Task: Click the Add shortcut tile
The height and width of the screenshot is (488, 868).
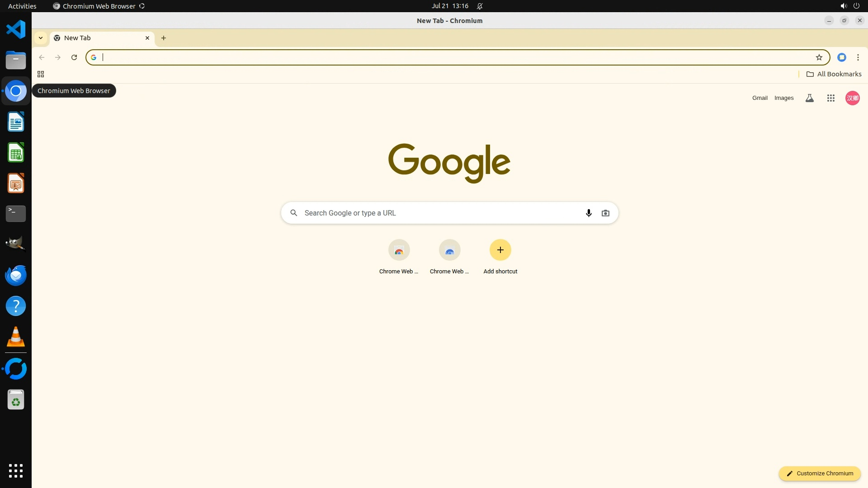Action: click(500, 256)
